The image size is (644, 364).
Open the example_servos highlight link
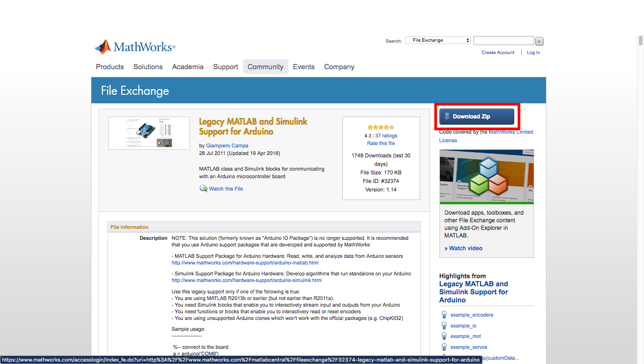469,347
